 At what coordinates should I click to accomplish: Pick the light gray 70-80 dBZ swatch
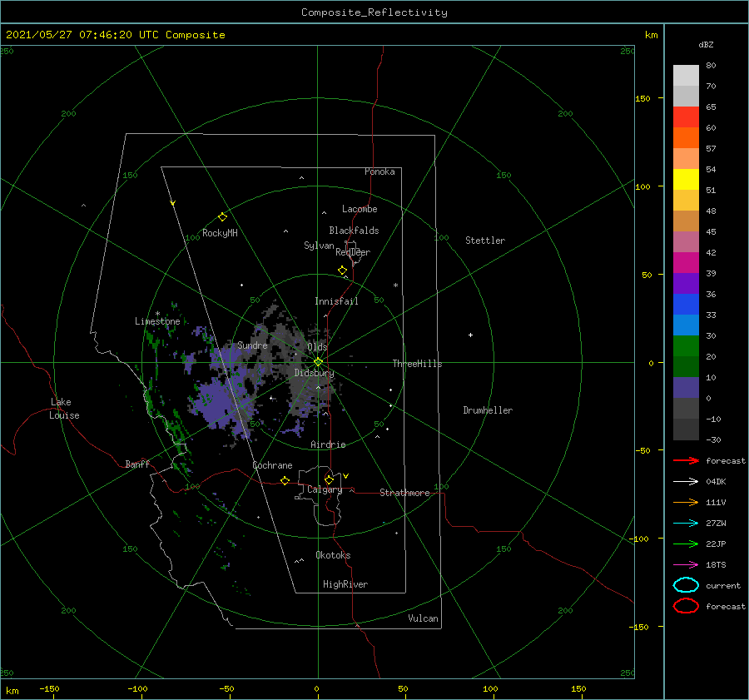[x=686, y=76]
